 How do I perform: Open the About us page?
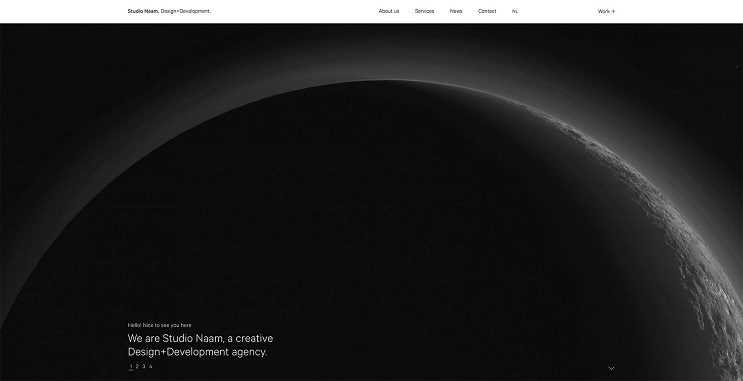(389, 11)
